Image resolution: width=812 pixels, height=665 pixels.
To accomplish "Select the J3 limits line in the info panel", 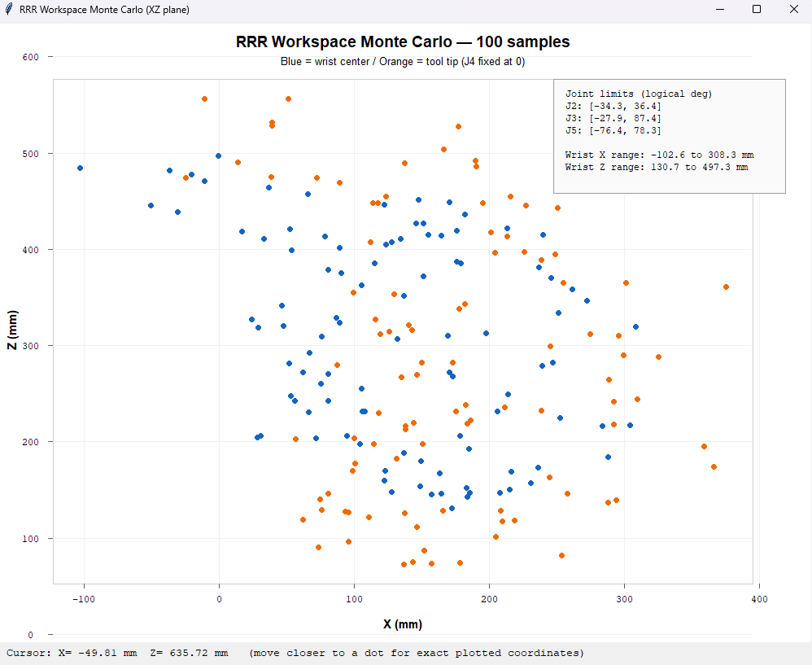I will tap(616, 117).
